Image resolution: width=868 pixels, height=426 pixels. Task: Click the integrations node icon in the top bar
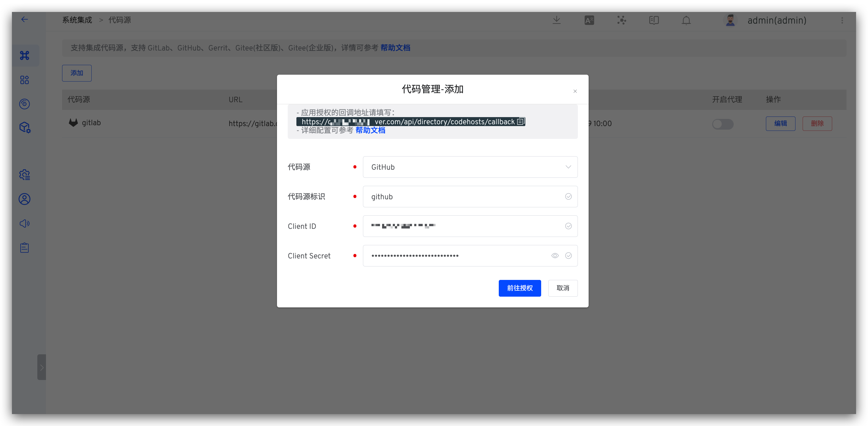point(621,20)
